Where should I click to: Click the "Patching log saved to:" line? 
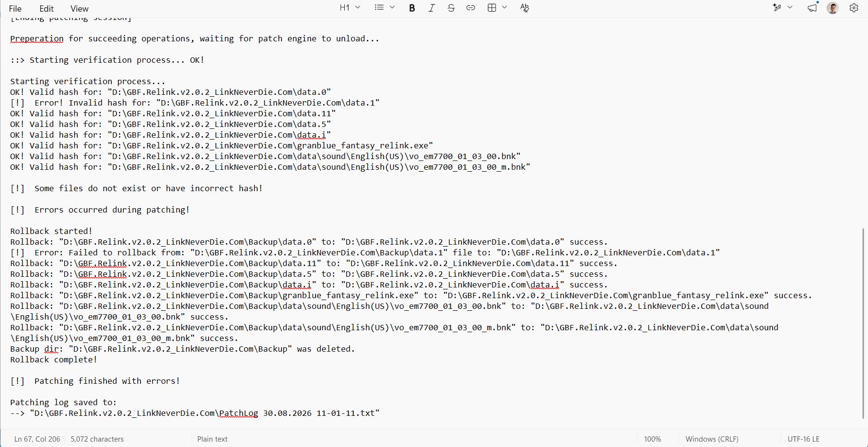coord(64,402)
